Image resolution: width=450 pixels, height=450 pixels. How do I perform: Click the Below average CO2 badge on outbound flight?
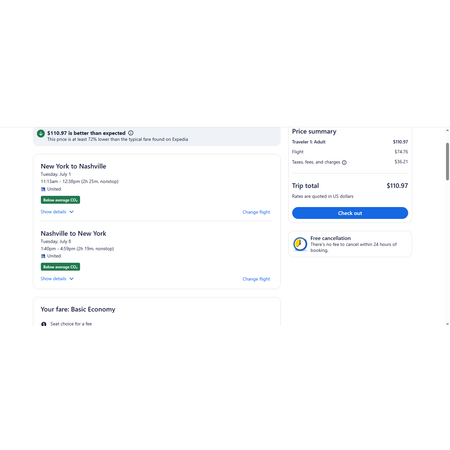60,200
